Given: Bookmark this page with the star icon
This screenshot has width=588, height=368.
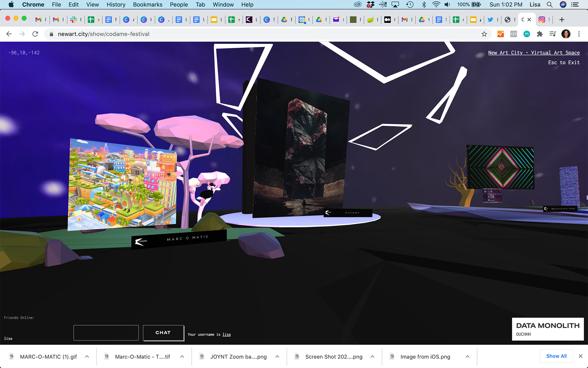Looking at the screenshot, I should pos(484,34).
